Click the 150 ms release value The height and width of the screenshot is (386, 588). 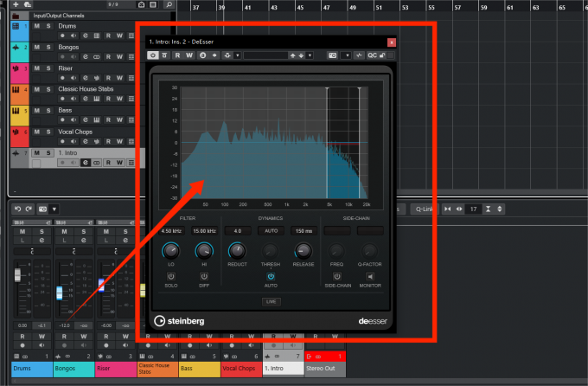[x=304, y=231]
